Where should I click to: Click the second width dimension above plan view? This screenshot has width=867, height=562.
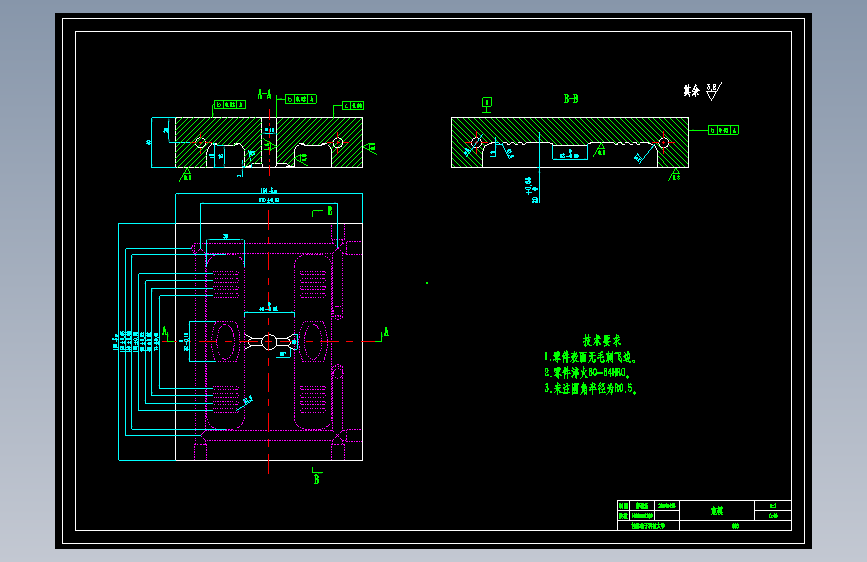[x=269, y=200]
